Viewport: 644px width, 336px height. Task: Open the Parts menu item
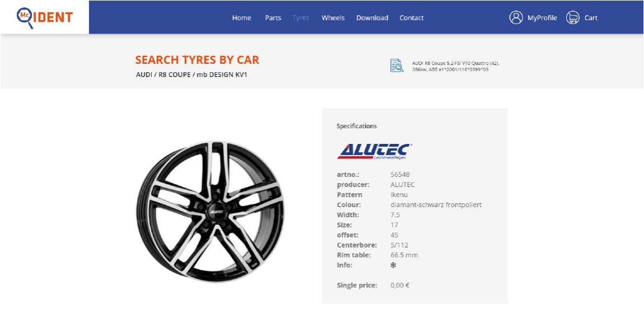tap(273, 18)
